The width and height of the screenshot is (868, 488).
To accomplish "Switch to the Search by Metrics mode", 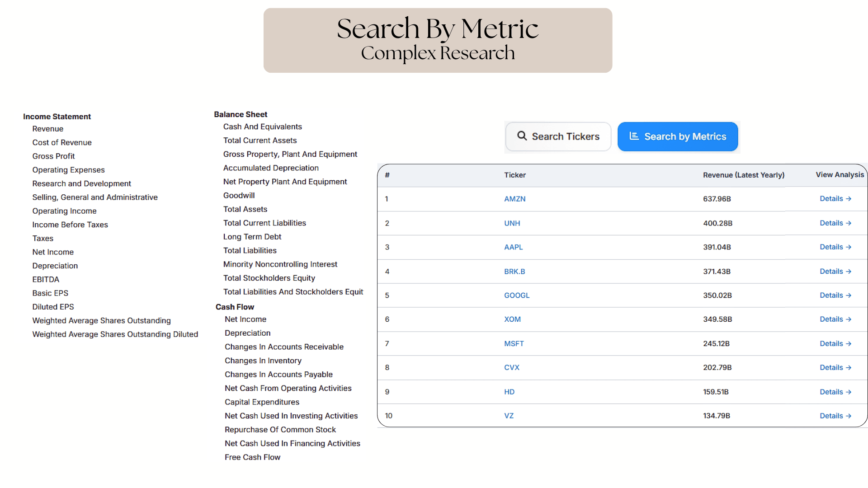I will [x=677, y=136].
